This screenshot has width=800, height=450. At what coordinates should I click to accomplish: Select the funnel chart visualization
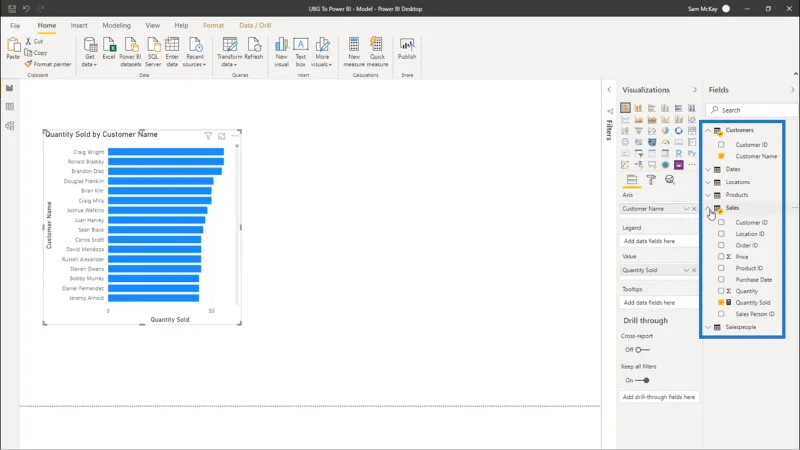click(x=639, y=131)
